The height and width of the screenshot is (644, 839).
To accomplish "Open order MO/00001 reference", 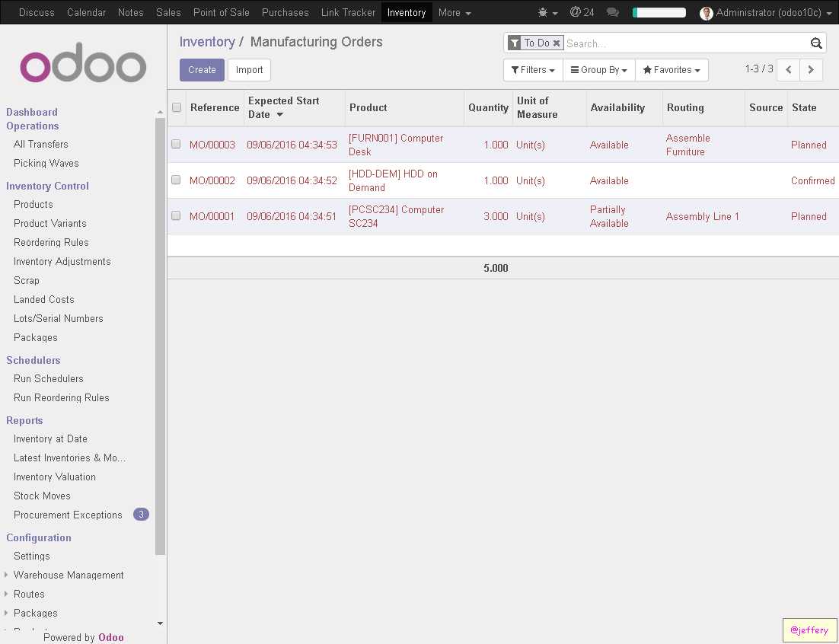I will (x=212, y=217).
